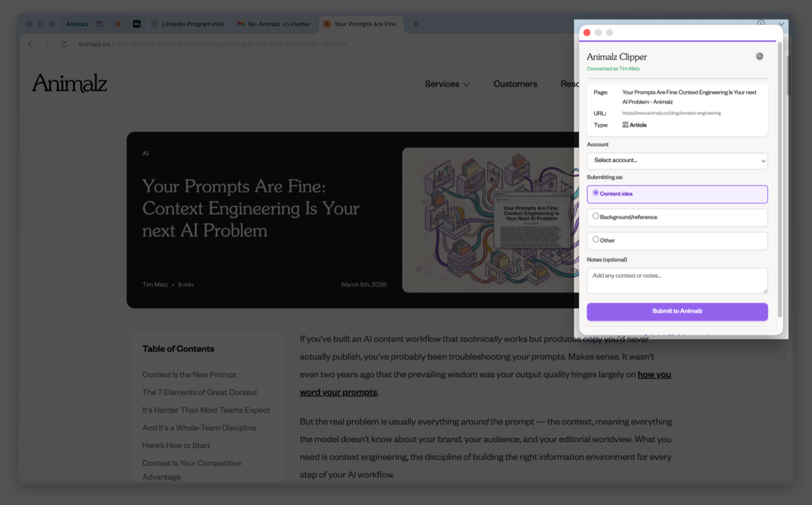Open the Select account dropdown
This screenshot has width=812, height=505.
[677, 160]
